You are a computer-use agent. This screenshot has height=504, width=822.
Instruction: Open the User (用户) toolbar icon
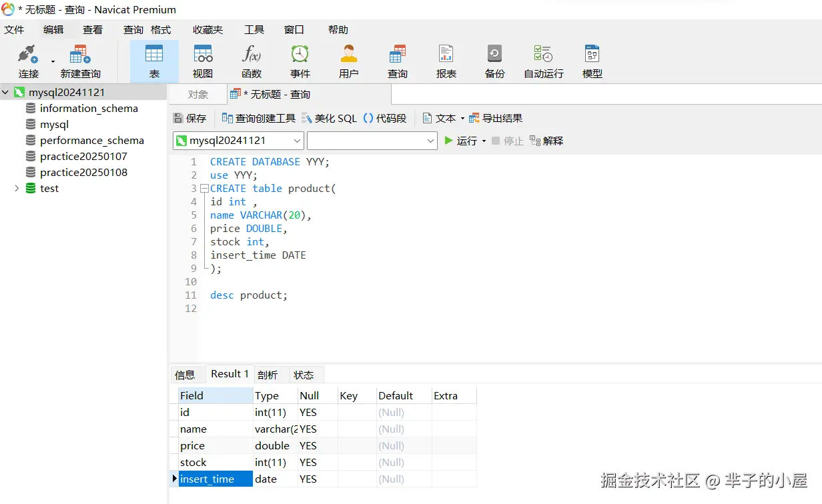point(349,61)
